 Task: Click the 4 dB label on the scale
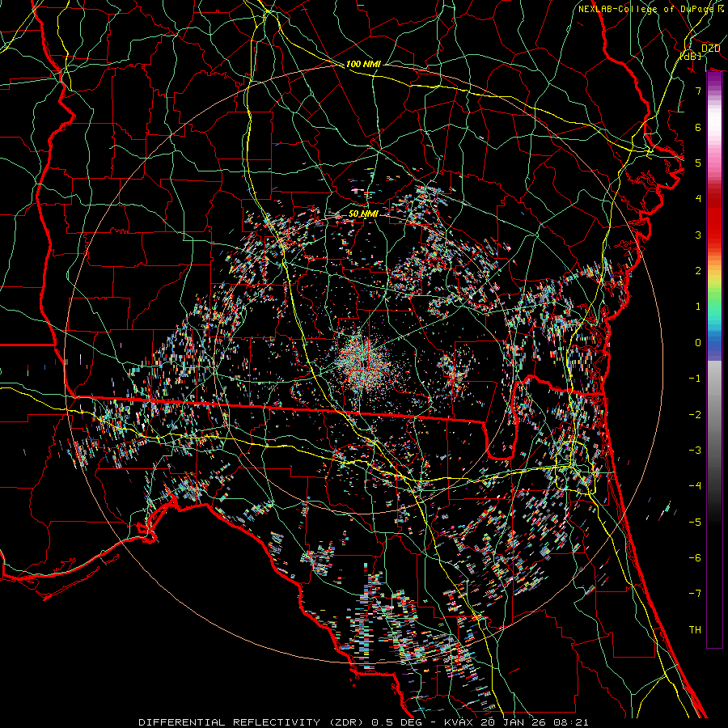point(698,198)
